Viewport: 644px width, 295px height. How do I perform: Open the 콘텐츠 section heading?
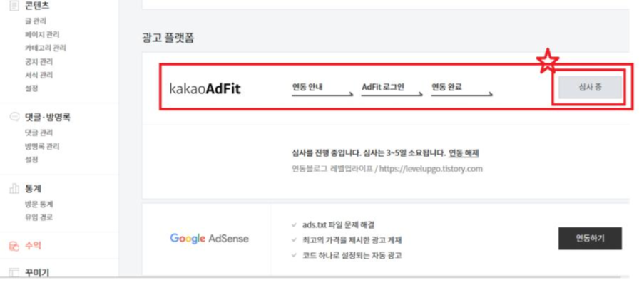(x=37, y=6)
